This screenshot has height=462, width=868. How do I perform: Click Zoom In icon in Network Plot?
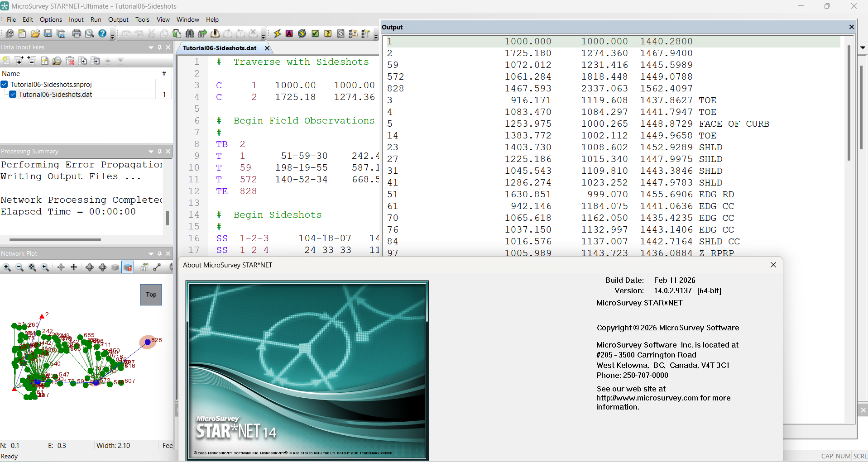(x=7, y=267)
